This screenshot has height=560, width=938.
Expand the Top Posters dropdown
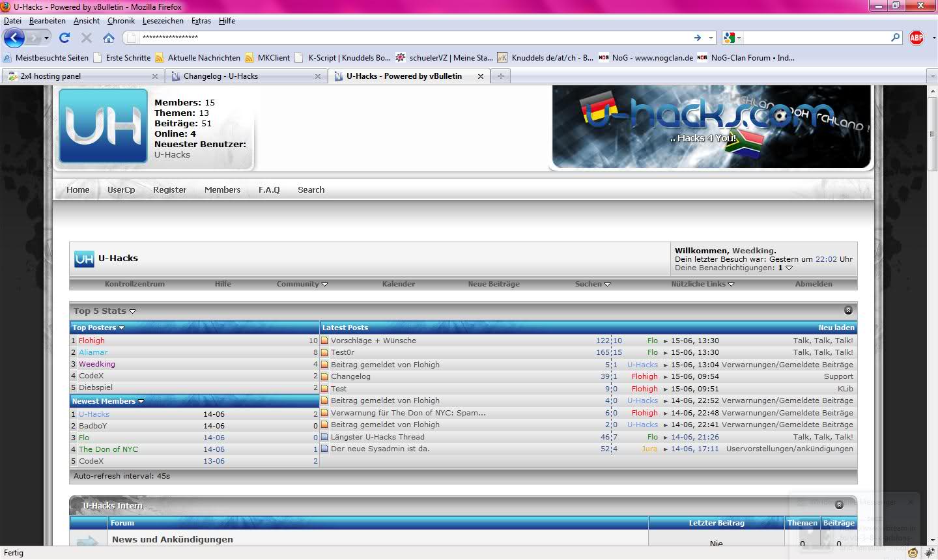[98, 328]
